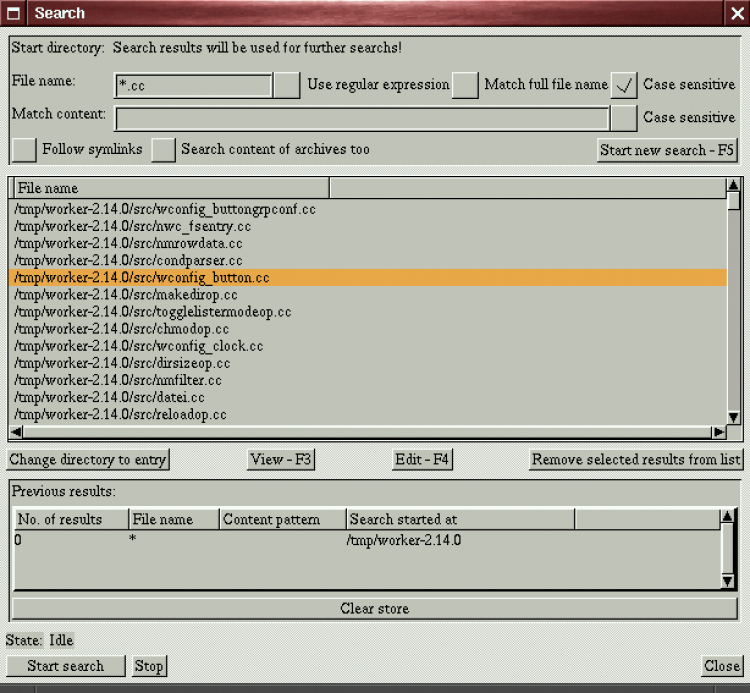
Task: Click the Edit - F4 button
Action: point(422,460)
